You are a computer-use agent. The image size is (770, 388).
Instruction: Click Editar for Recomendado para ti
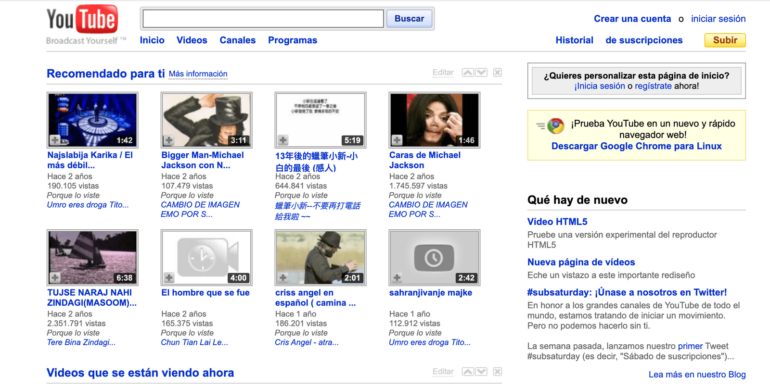click(443, 73)
